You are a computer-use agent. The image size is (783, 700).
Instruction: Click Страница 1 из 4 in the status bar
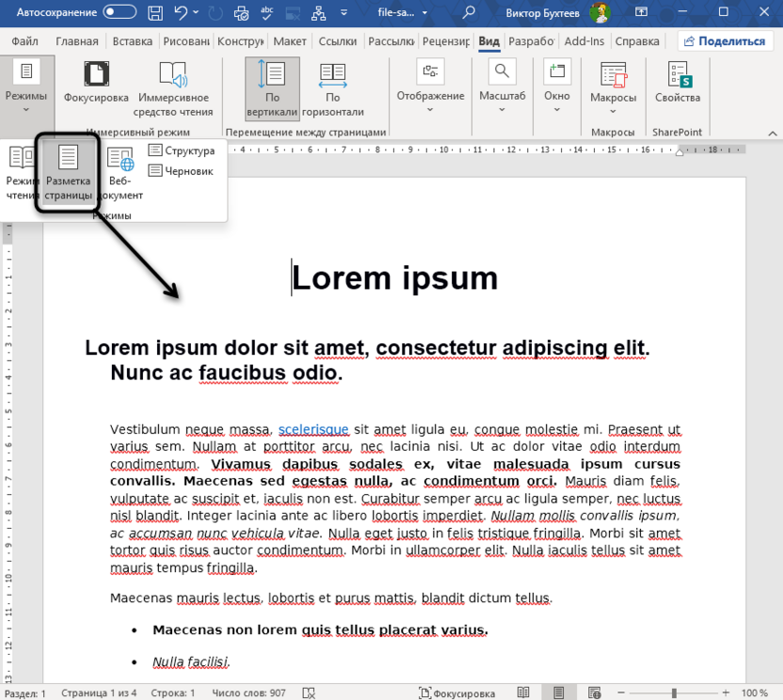[99, 693]
